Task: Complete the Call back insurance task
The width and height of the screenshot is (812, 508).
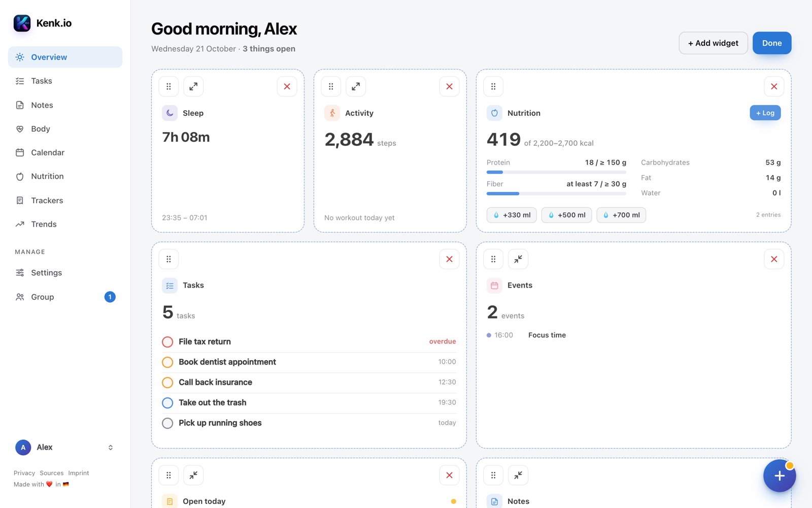Action: (x=167, y=383)
